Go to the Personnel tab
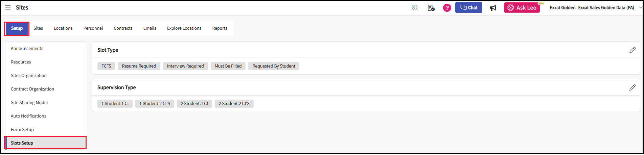Image resolution: width=644 pixels, height=155 pixels. click(x=93, y=28)
